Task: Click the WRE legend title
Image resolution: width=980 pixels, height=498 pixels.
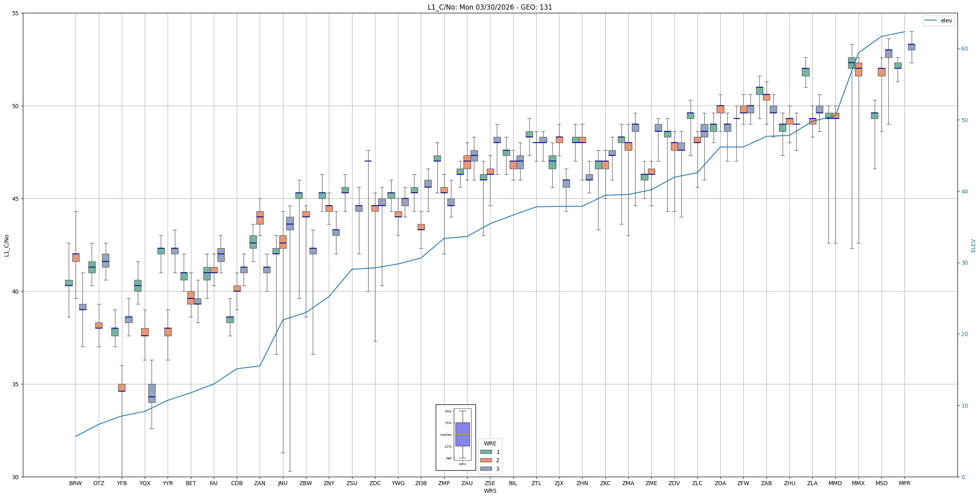Action: coord(490,443)
